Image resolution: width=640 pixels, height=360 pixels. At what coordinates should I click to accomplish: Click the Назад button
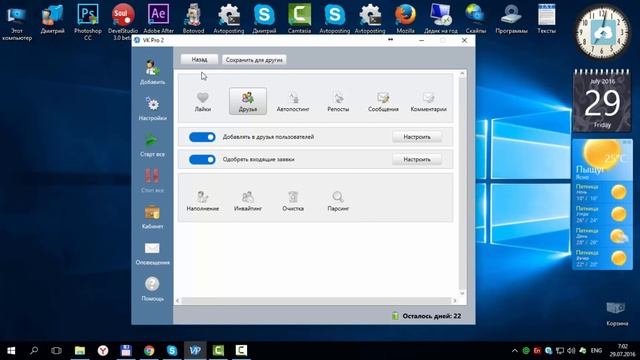pyautogui.click(x=199, y=60)
